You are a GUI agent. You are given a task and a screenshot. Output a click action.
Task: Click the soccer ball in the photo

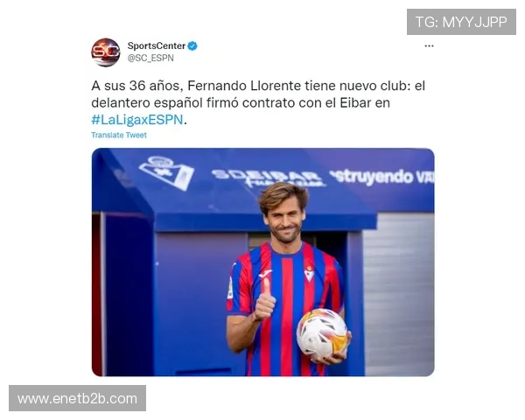322,333
